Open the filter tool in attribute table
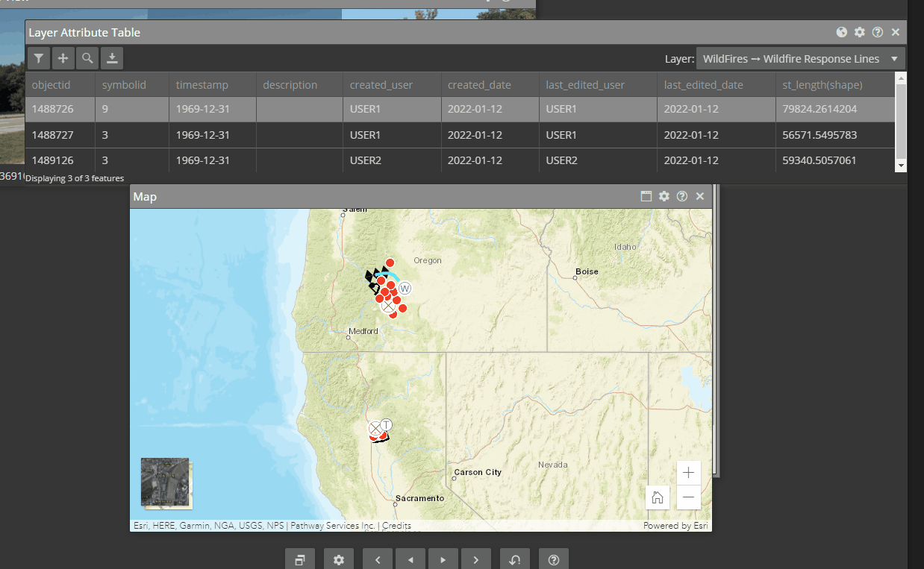924x569 pixels. [39, 58]
